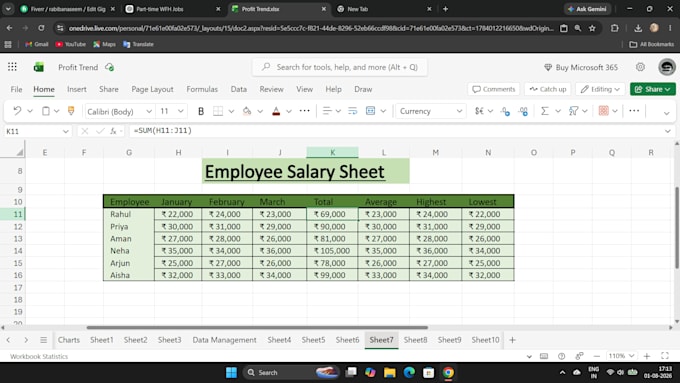Open the Paste options dropdown arrow
The image size is (680, 383).
coord(57,111)
